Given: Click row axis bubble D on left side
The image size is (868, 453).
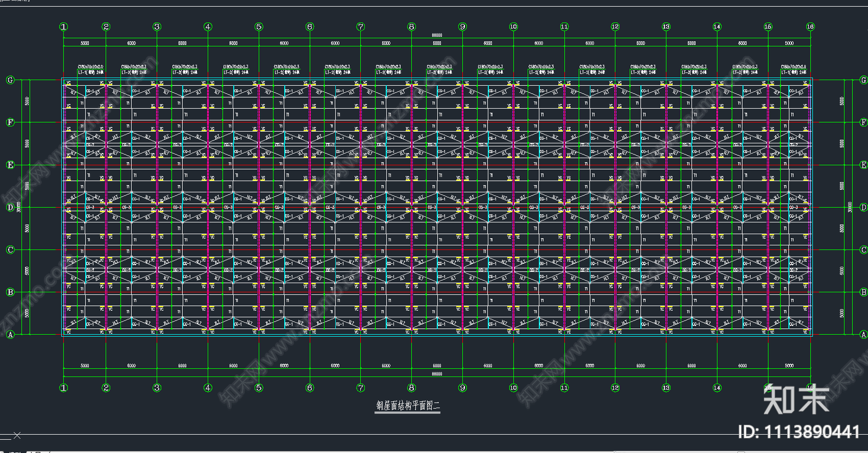Looking at the screenshot, I should tap(10, 207).
